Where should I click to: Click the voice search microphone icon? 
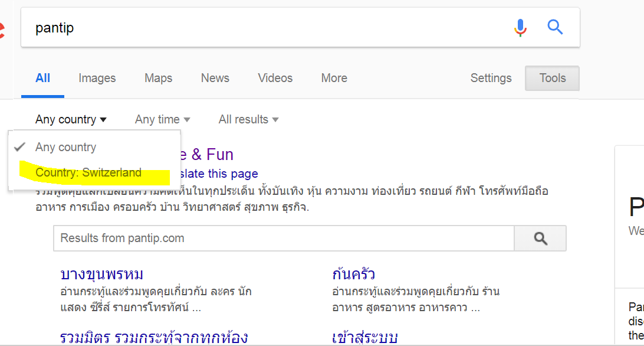(x=520, y=27)
